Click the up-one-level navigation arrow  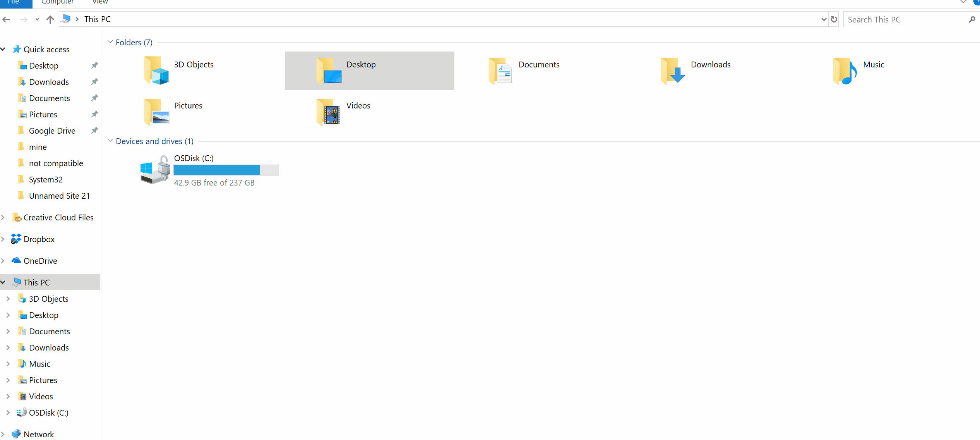coord(50,19)
